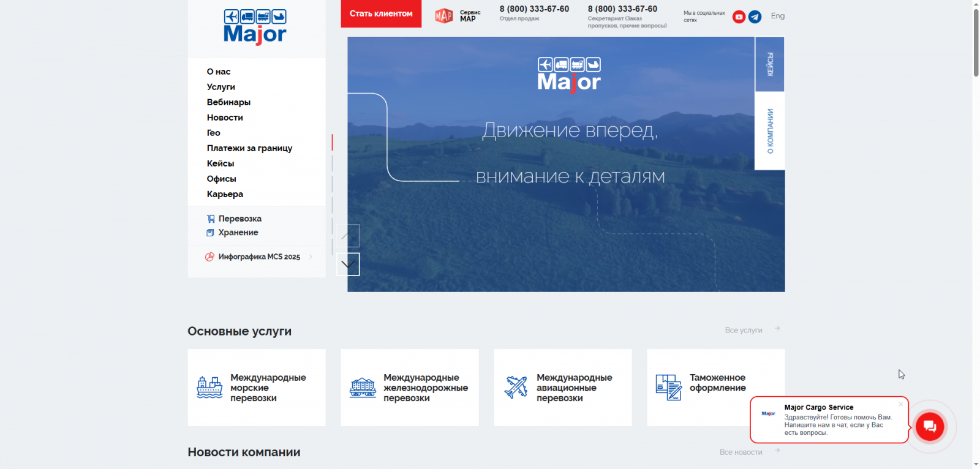Go to previous slide with the up arrow

coord(348,236)
